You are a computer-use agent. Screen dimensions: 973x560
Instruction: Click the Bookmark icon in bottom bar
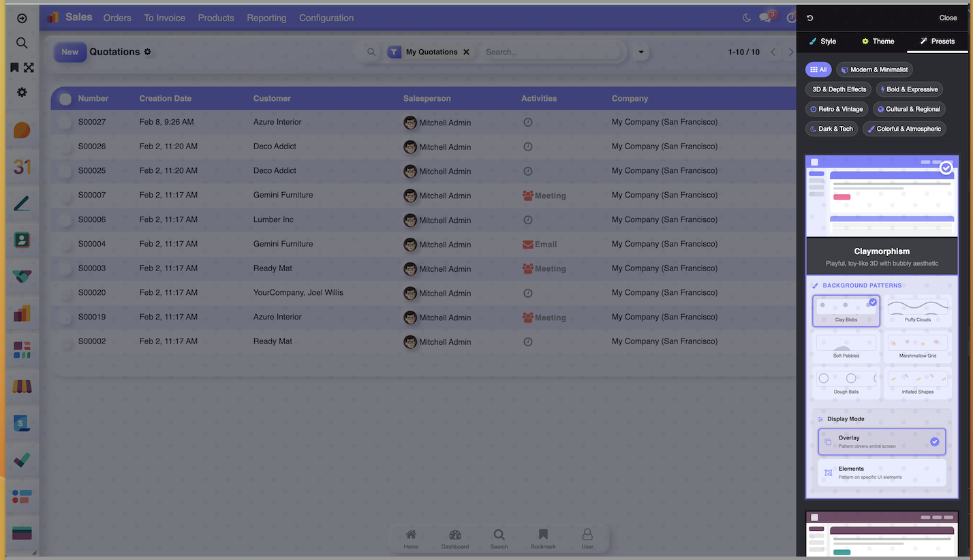543,538
